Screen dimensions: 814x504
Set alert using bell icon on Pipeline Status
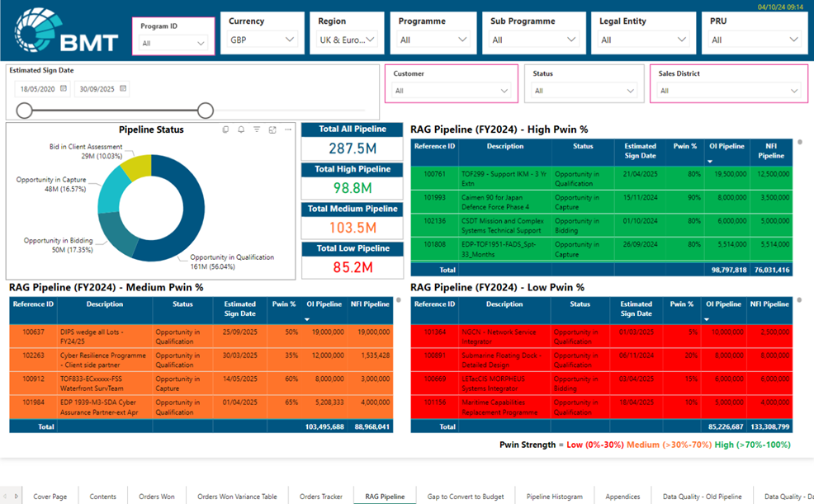241,130
